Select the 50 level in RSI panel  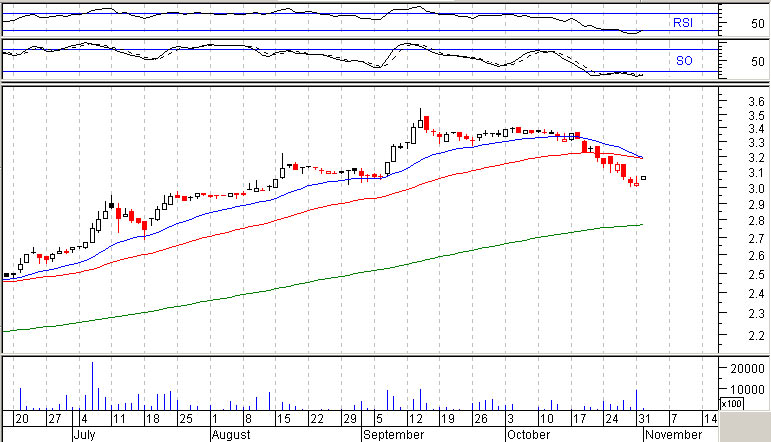pyautogui.click(x=758, y=24)
